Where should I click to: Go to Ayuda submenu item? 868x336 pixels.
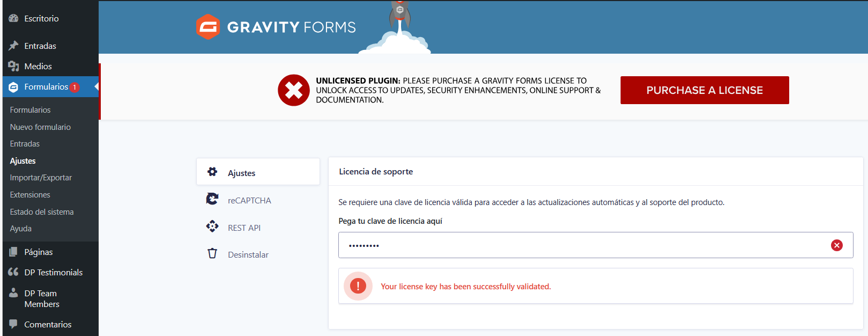(x=20, y=228)
